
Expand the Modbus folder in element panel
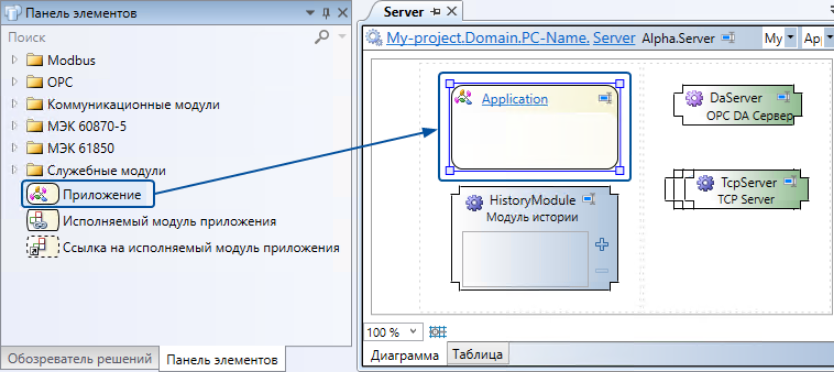(x=14, y=60)
